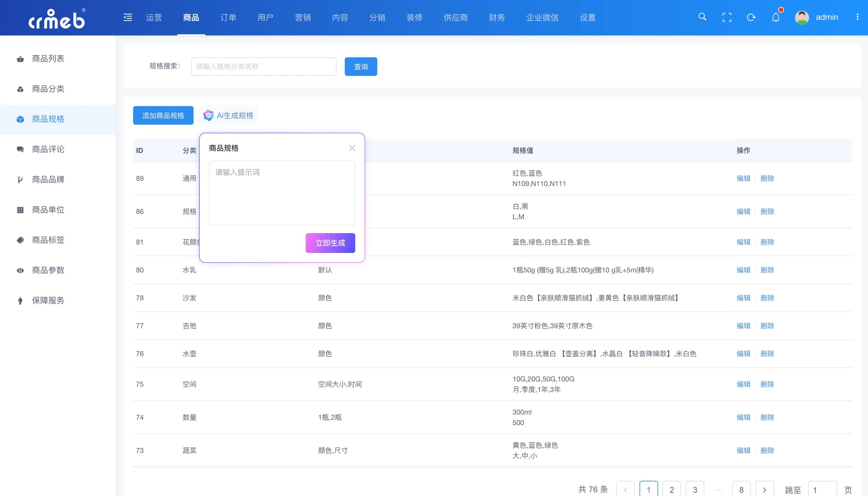Click the tag icon beside 商品标签
868x496 pixels.
point(20,240)
